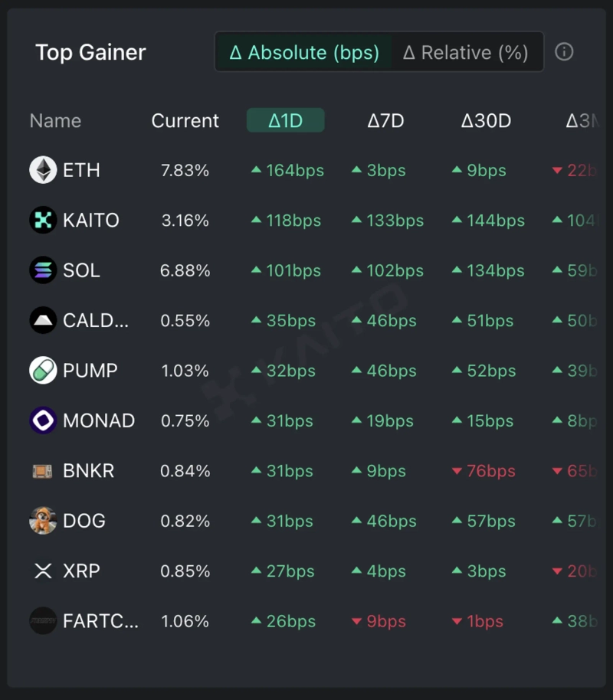
Task: Open the BNKR token row
Action: click(88, 471)
